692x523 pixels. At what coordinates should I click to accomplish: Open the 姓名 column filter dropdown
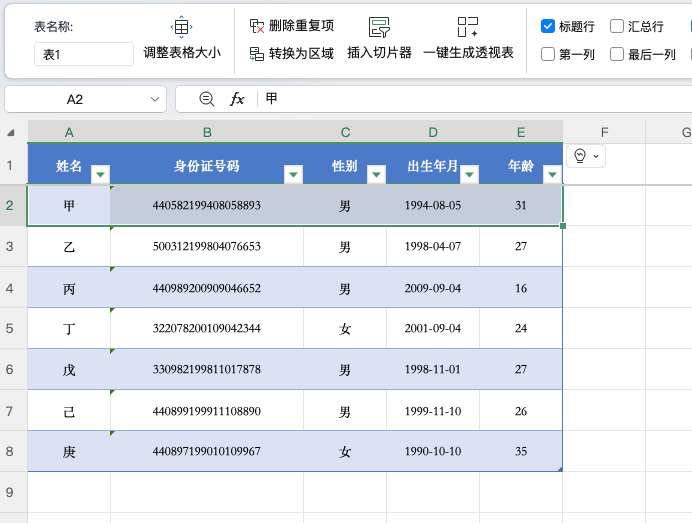click(100, 174)
